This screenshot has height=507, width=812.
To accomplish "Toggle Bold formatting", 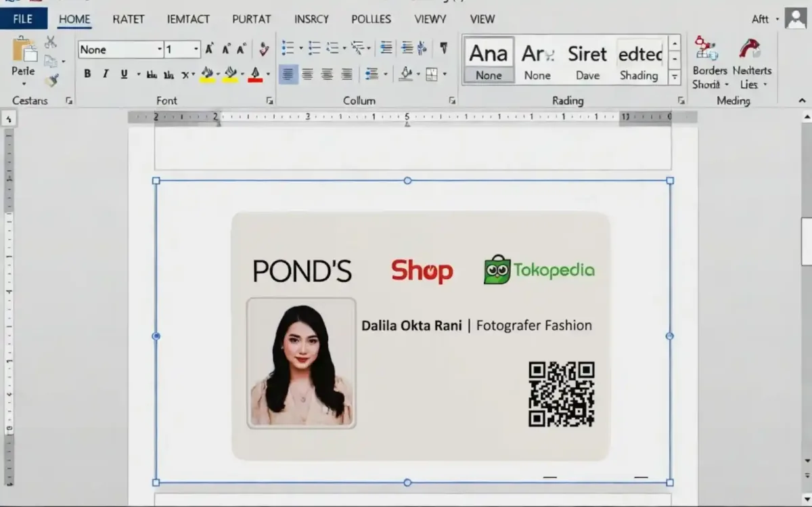I will click(87, 74).
